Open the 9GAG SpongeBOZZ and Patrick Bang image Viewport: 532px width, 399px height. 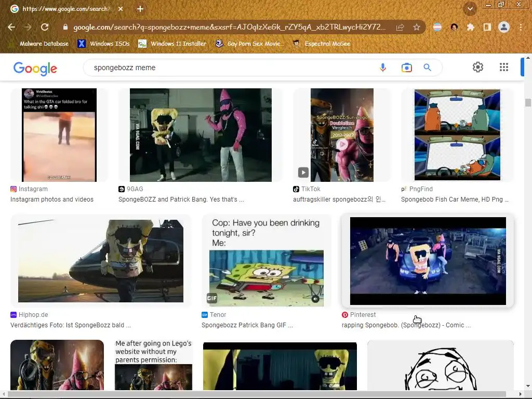(201, 135)
